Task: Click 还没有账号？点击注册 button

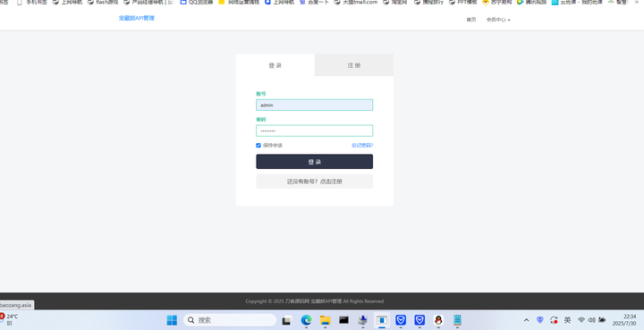Action: coord(315,182)
